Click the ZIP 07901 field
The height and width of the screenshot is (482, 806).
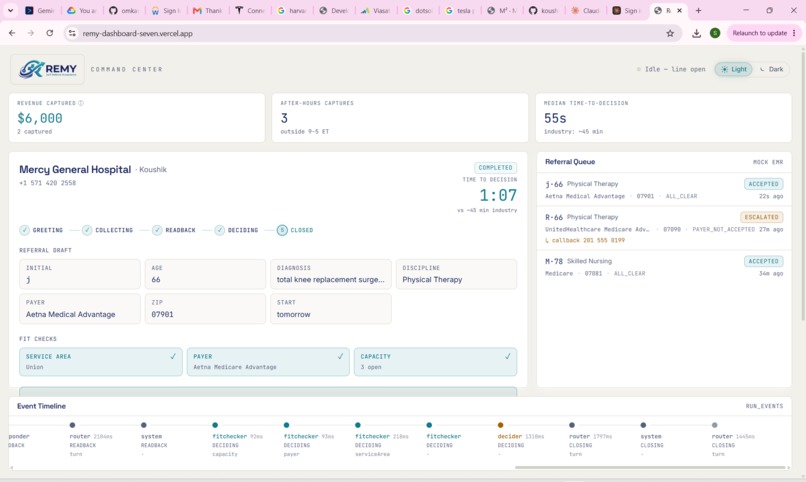(205, 308)
